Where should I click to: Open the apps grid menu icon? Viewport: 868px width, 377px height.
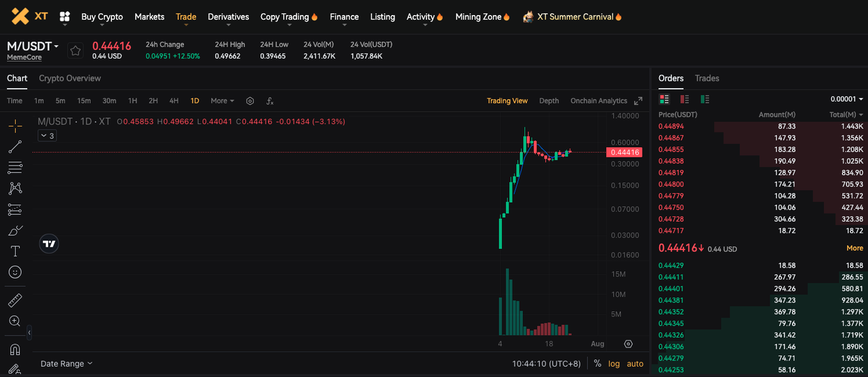point(65,16)
